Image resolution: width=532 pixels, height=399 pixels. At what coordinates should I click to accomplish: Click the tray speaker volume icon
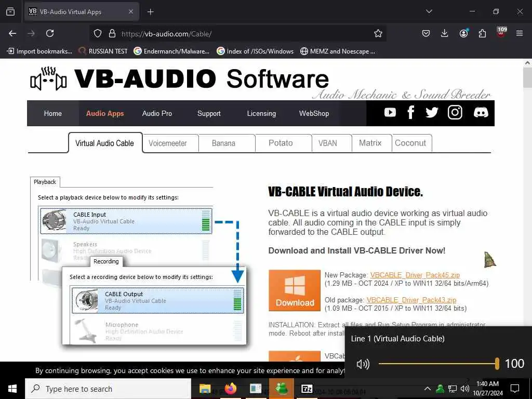click(465, 389)
